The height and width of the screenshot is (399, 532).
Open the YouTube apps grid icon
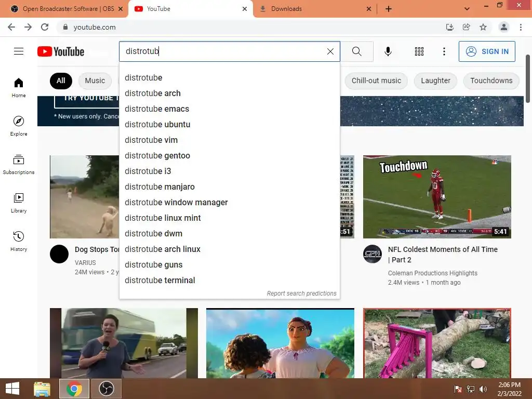[419, 51]
